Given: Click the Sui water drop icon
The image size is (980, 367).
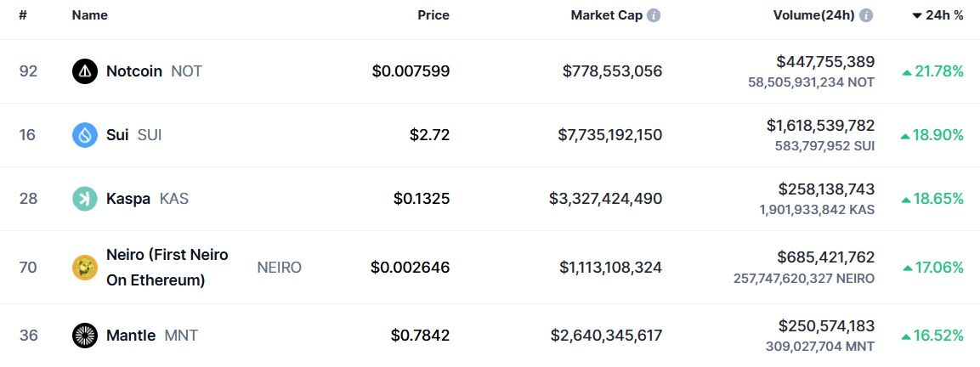Looking at the screenshot, I should [x=85, y=135].
